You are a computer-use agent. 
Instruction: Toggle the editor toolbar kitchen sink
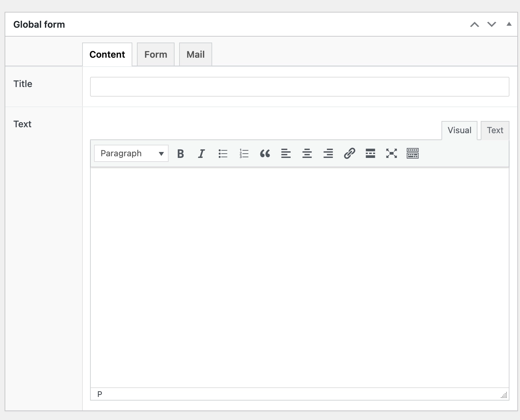pos(412,154)
